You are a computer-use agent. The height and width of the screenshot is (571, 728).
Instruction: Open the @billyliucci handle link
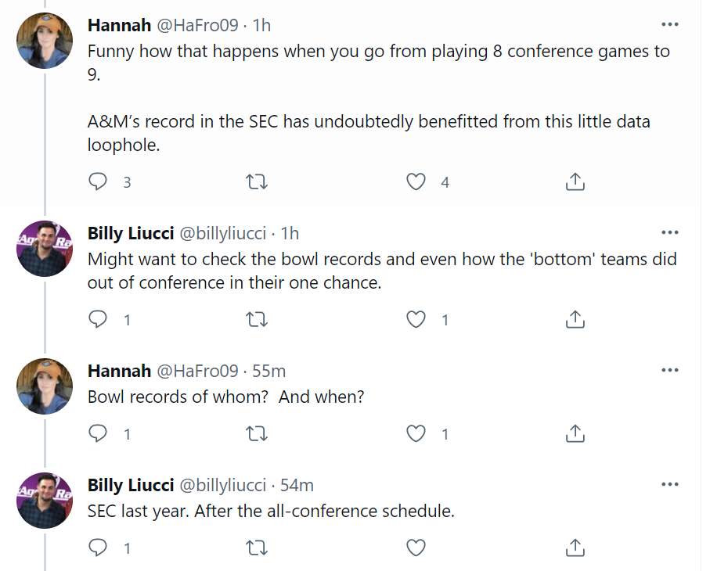tap(223, 233)
